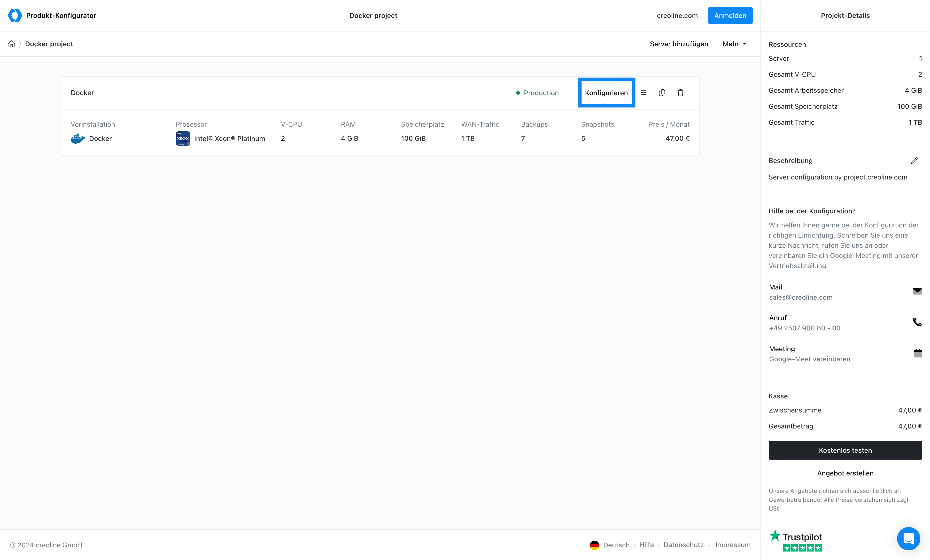Viewport: 930px width, 560px height.
Task: Open the Docker server menu (hamburger icon)
Action: 644,93
